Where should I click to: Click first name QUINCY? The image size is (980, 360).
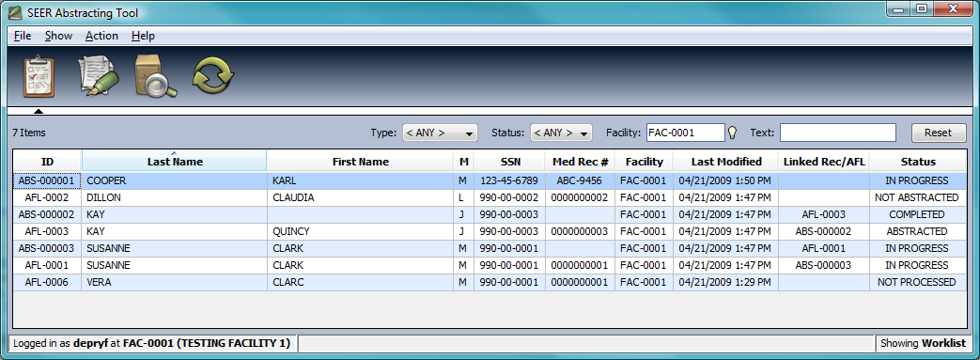[360, 231]
